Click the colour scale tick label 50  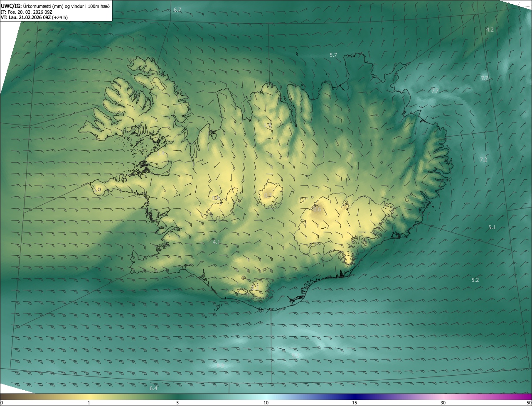(528, 403)
